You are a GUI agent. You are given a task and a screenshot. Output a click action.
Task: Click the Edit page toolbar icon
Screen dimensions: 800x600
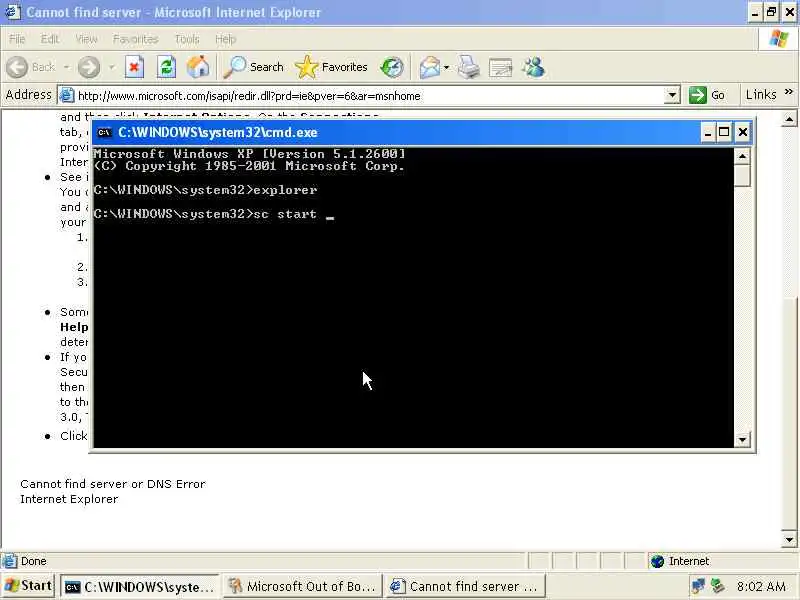501,67
